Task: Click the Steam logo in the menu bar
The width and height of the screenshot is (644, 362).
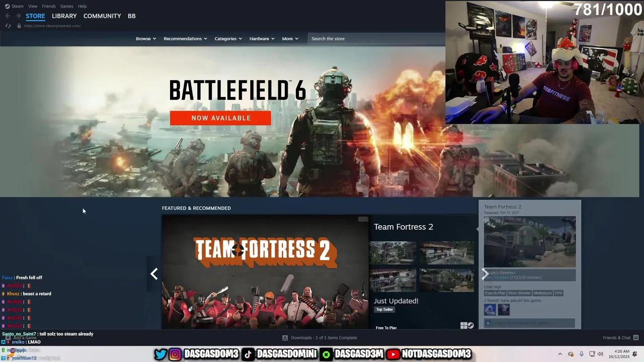Action: pos(7,6)
